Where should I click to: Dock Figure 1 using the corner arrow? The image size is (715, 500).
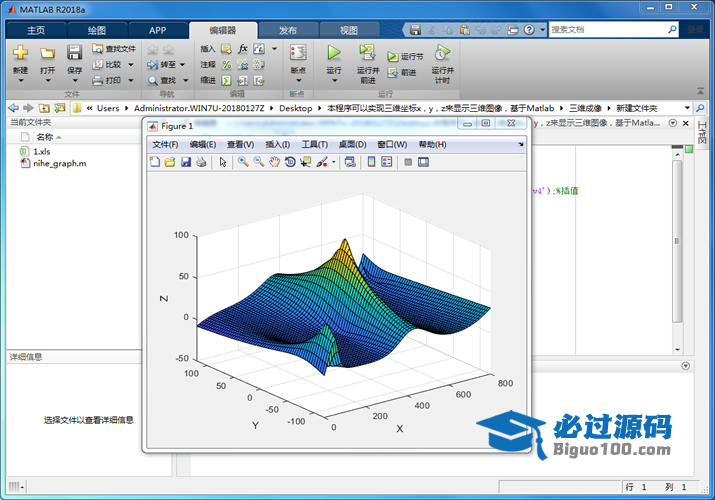point(521,144)
